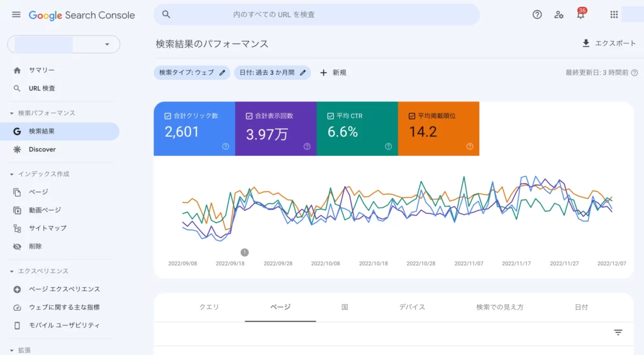Show help for 合計クリック数 card

point(226,146)
